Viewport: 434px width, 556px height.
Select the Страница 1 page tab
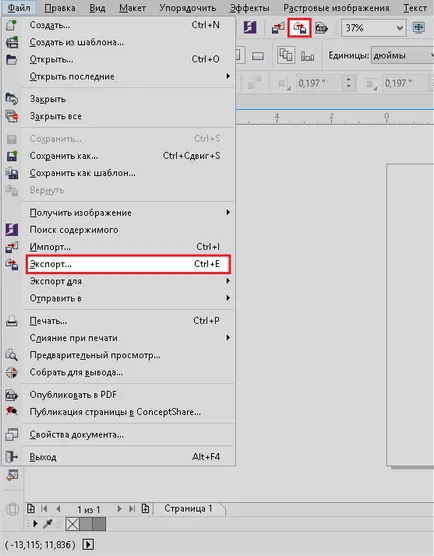(x=188, y=508)
